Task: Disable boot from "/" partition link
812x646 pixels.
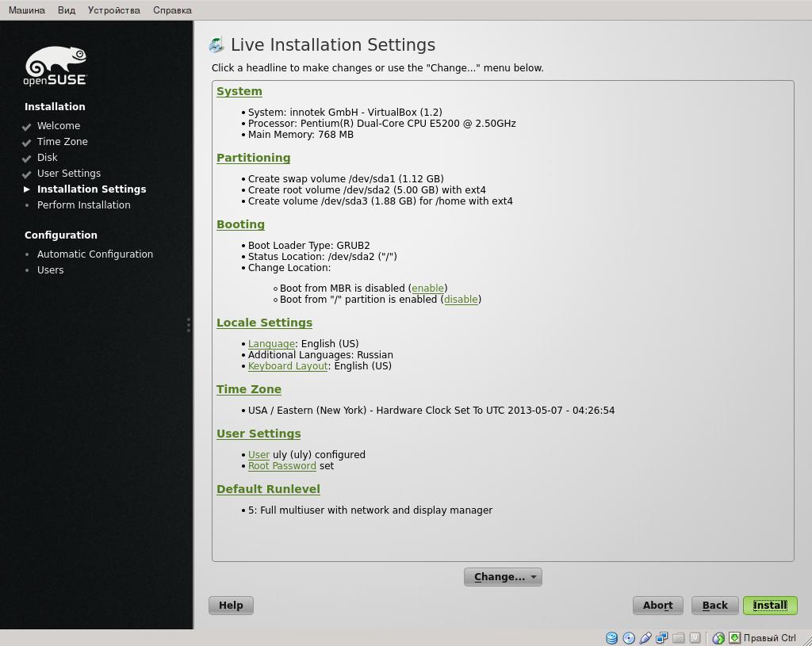Action: [x=461, y=299]
